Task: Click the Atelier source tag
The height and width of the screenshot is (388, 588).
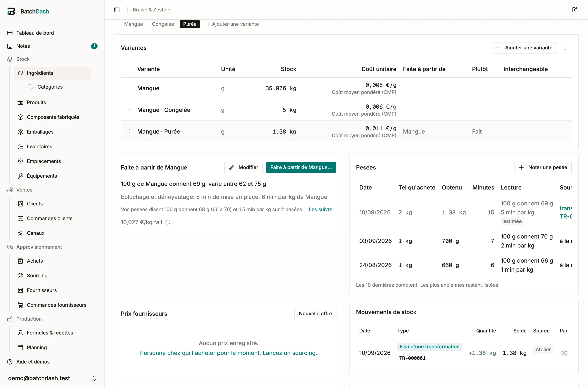Action: (543, 349)
